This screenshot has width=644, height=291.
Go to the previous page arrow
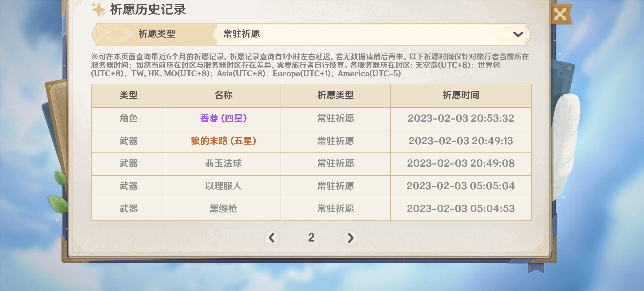272,238
